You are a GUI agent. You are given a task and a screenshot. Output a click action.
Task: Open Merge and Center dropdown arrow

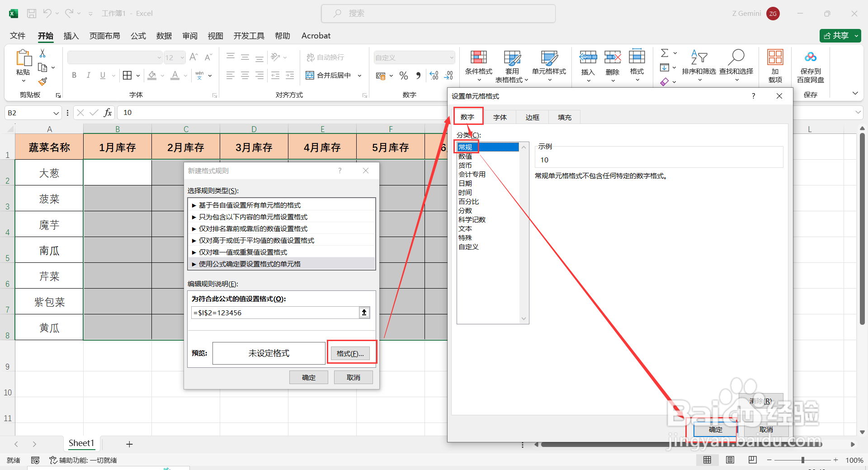[359, 76]
